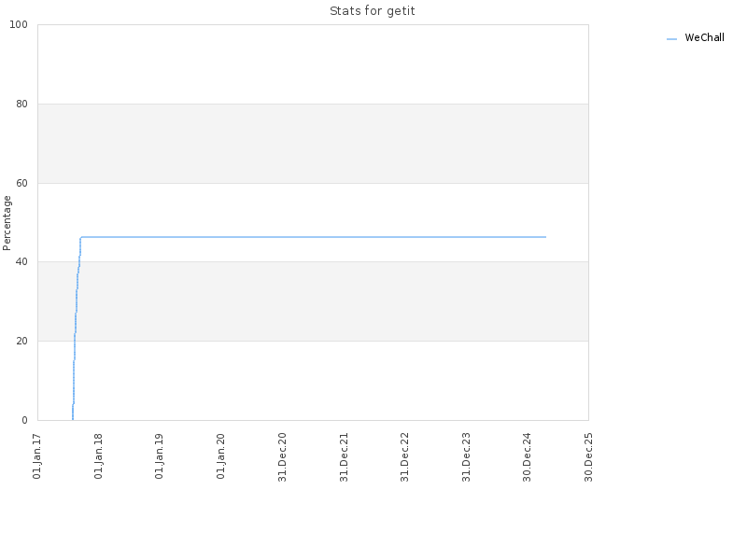The image size is (747, 560).
Task: Select the 01.Jan.17 x-axis date label
Action: click(x=36, y=456)
